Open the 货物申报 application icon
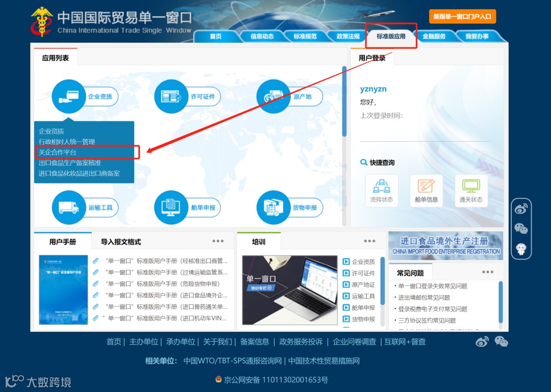Viewport: 551px width, 392px height. click(273, 207)
